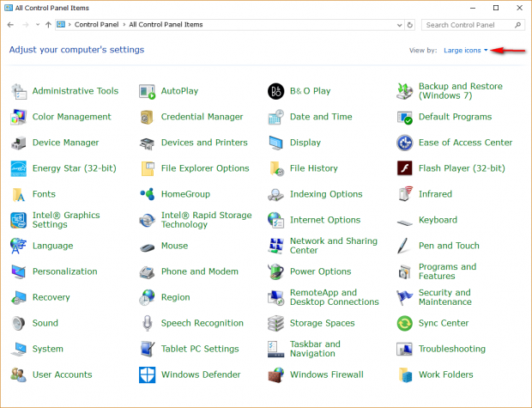532x408 pixels.
Task: Open the Intel Graphics Settings icon
Action: coord(19,220)
